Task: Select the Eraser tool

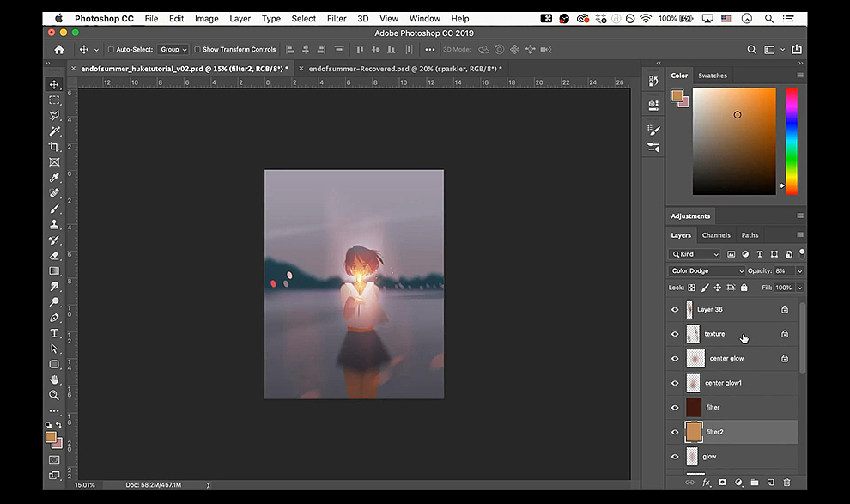Action: (54, 255)
